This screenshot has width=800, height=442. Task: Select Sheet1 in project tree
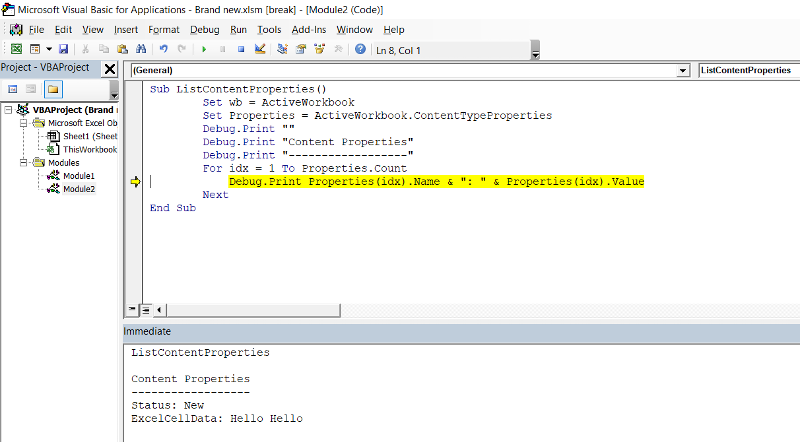(x=90, y=136)
